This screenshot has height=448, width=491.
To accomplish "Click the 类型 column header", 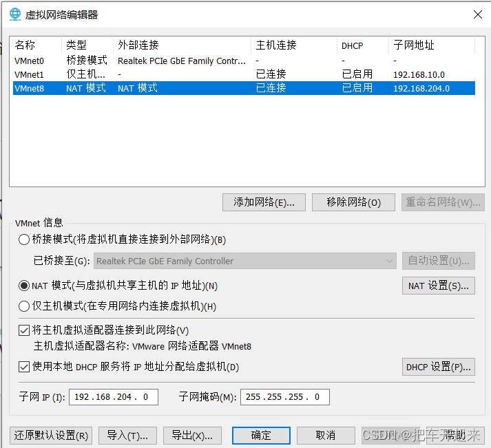I will coord(87,45).
